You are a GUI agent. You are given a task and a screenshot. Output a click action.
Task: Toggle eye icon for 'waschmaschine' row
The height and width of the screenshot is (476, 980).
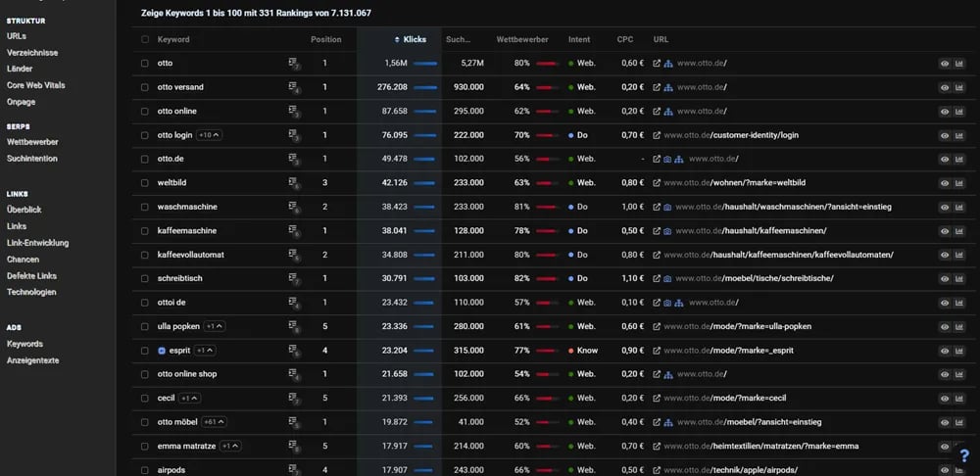945,208
